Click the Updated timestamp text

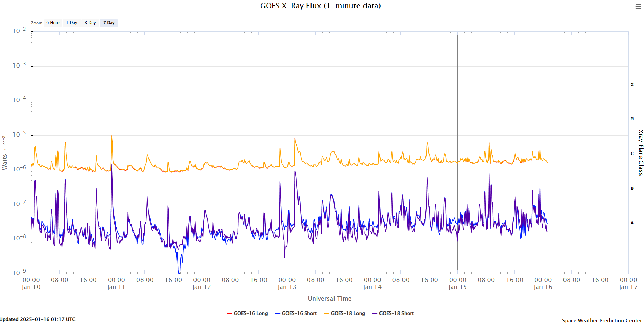pos(38,319)
